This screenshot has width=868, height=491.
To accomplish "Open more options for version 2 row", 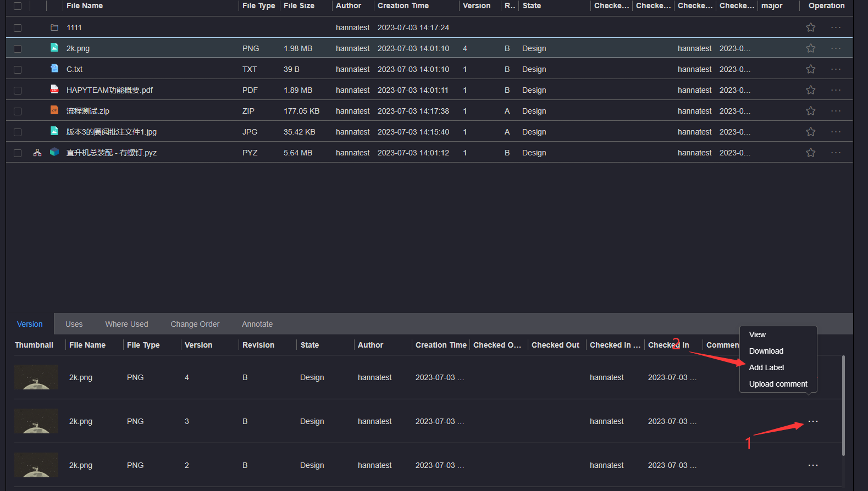I will [813, 465].
